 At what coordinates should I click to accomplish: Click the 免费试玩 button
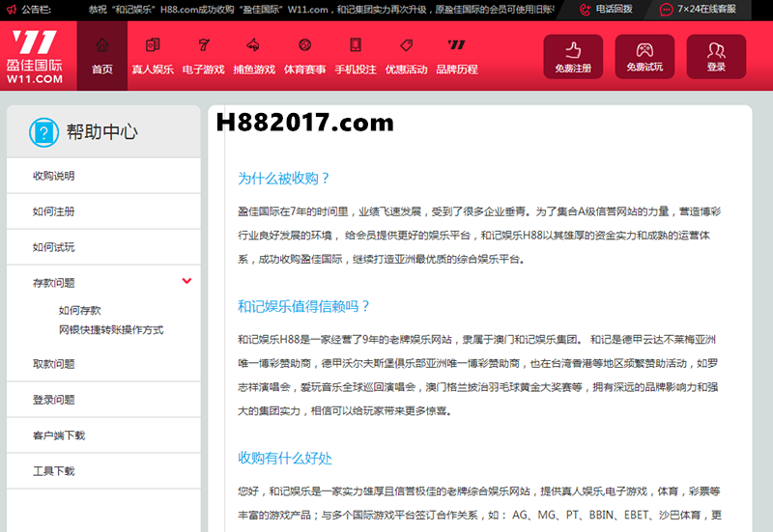(644, 57)
